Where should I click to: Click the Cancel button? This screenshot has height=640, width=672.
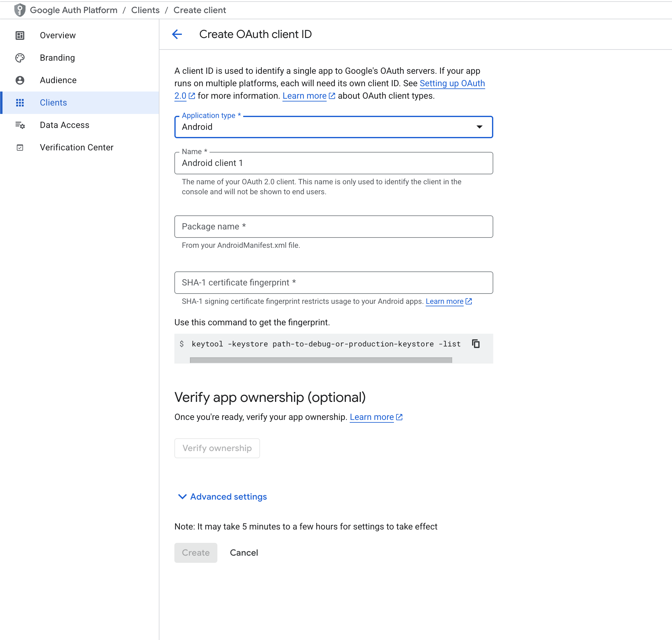[x=244, y=553]
